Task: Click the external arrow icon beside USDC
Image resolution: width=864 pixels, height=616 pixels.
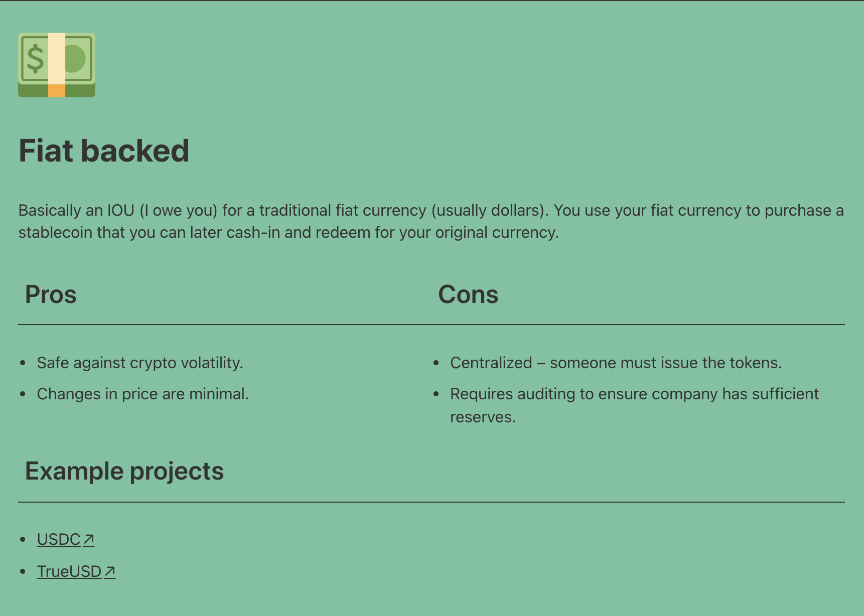Action: click(x=89, y=540)
